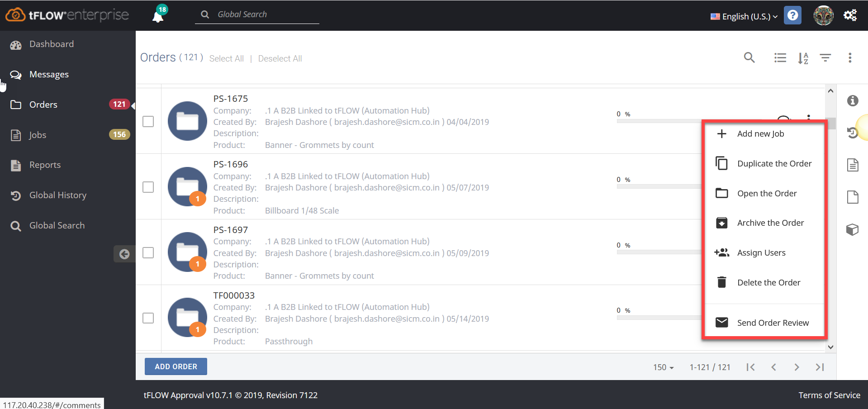Open the 150 items-per-page dropdown
The image size is (868, 409).
663,367
